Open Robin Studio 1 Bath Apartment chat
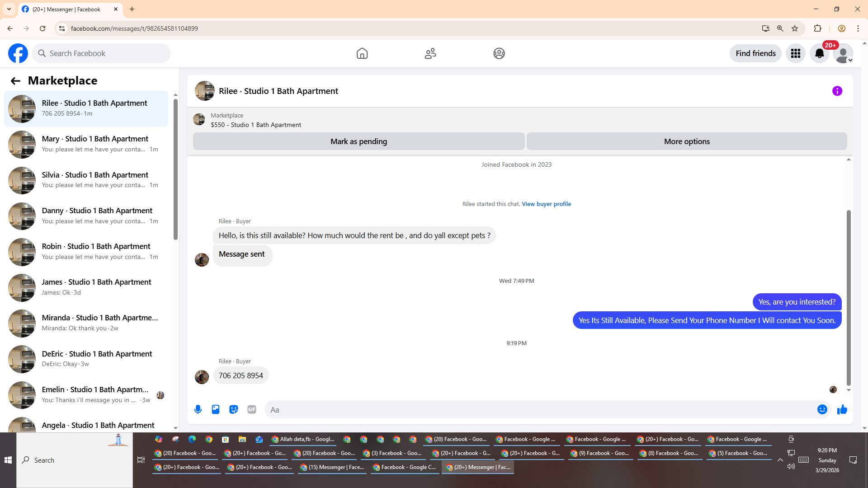 click(86, 252)
